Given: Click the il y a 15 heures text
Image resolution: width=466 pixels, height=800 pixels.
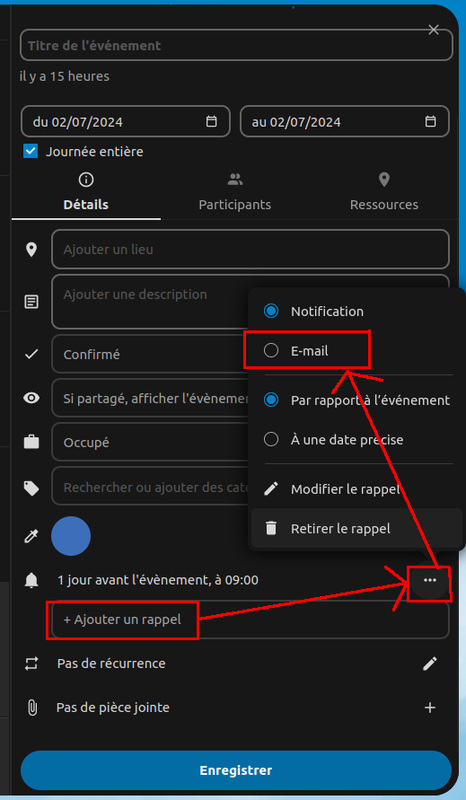Looking at the screenshot, I should pyautogui.click(x=64, y=77).
